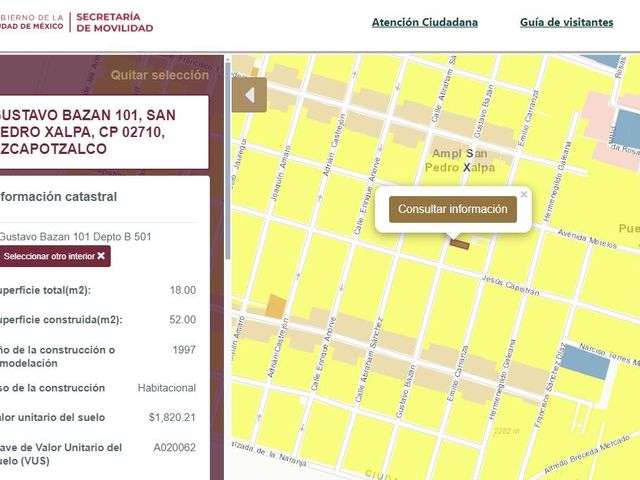Viewport: 640px width, 480px height.
Task: Click the unit land value $1,820.21
Action: [172, 417]
